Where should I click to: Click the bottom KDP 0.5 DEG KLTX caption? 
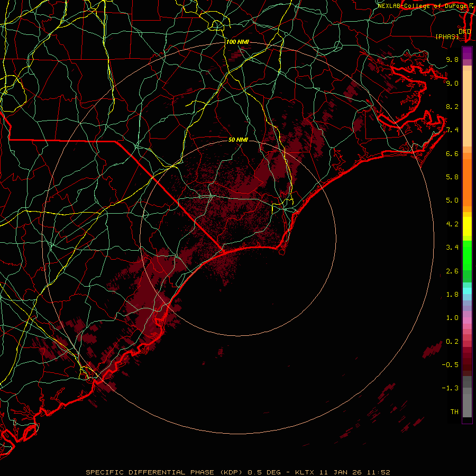click(x=238, y=472)
